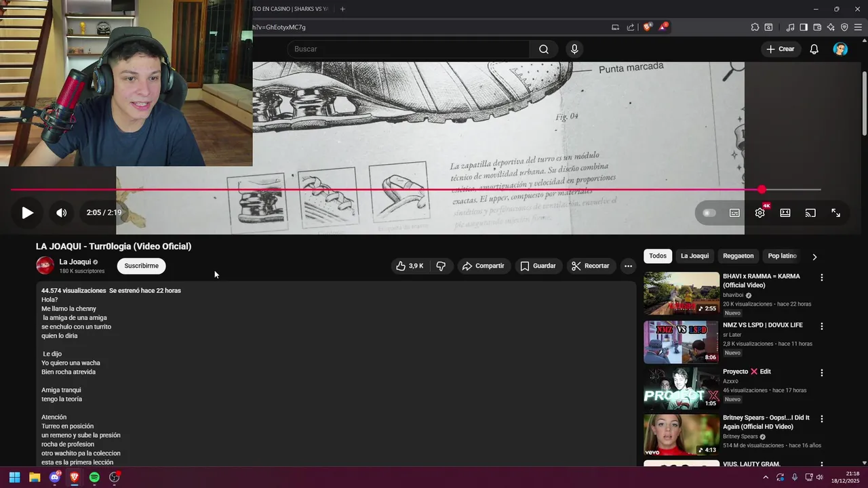Like the video with 3,9 K likes
868x488 pixels.
pos(411,266)
